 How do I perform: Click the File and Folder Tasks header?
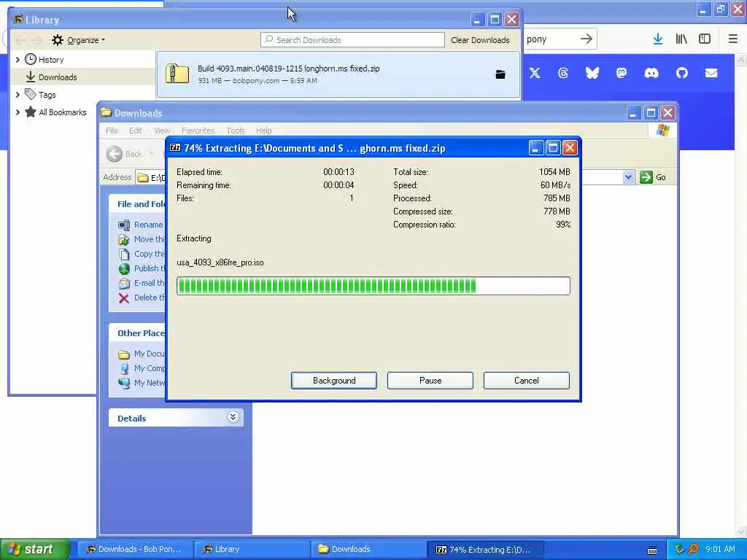coord(137,204)
